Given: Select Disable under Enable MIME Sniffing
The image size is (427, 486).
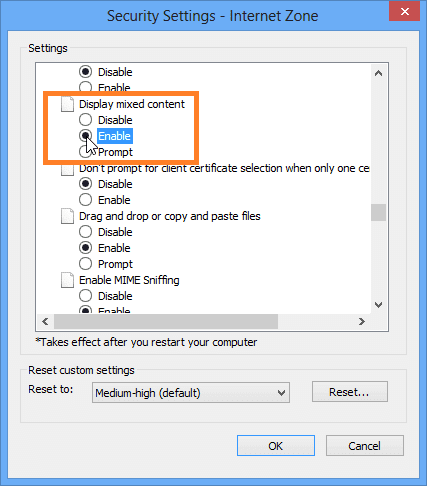Looking at the screenshot, I should (86, 296).
